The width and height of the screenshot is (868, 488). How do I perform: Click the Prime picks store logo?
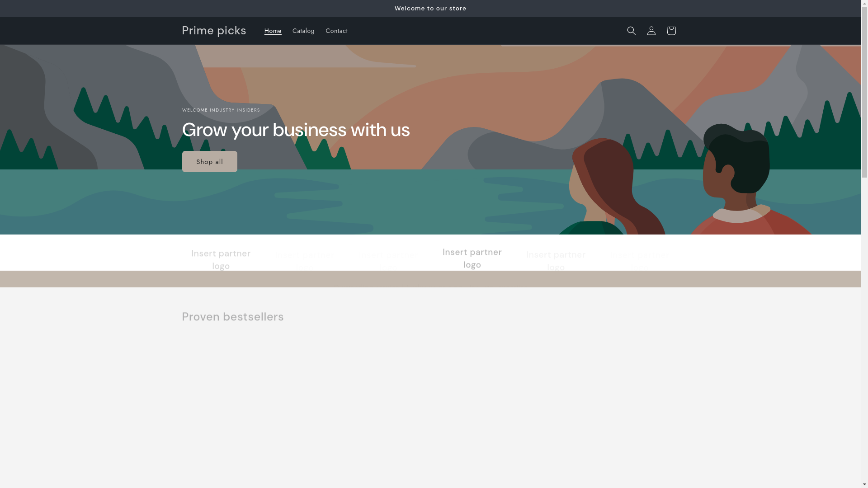coord(214,30)
